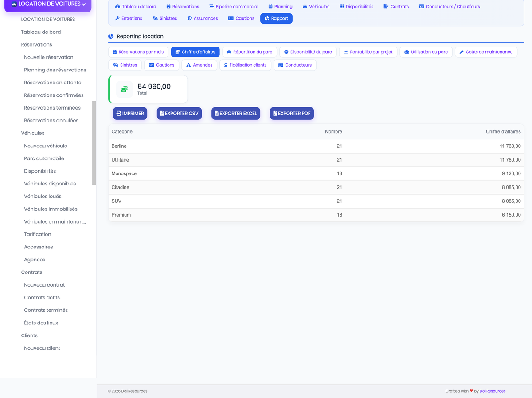The height and width of the screenshot is (398, 532).
Task: Click the PDF file icon on EXPORTER PDF
Action: point(275,114)
